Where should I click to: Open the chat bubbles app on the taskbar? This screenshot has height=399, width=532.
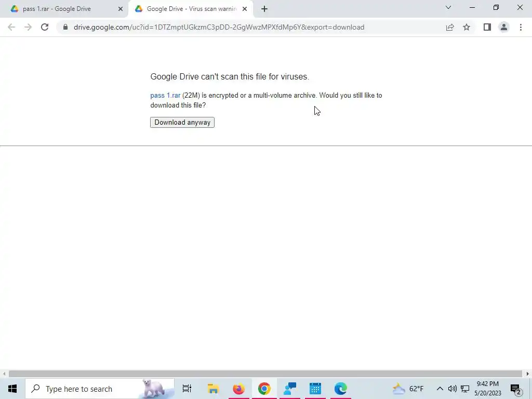point(290,389)
